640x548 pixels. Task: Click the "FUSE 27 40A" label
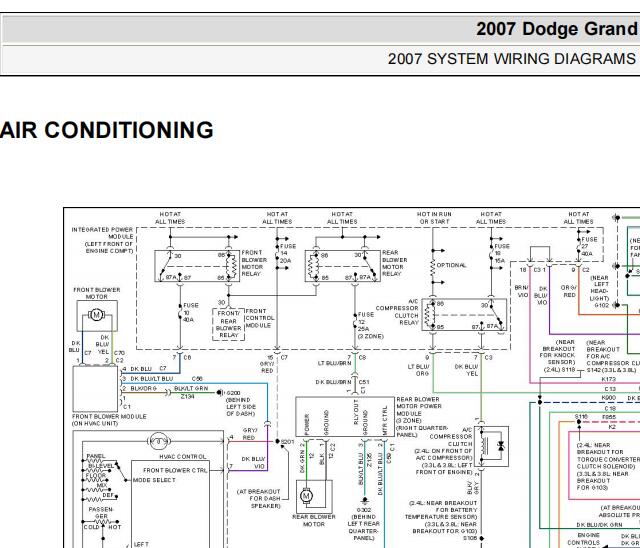589,246
